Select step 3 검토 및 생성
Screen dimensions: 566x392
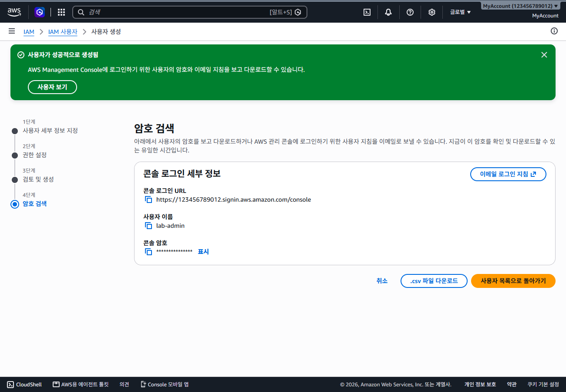(x=38, y=179)
